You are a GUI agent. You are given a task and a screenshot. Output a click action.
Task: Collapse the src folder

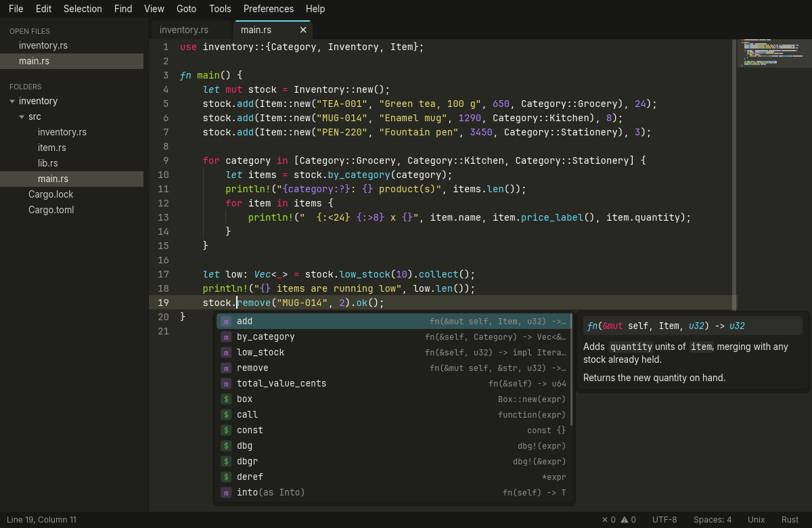[x=22, y=116]
